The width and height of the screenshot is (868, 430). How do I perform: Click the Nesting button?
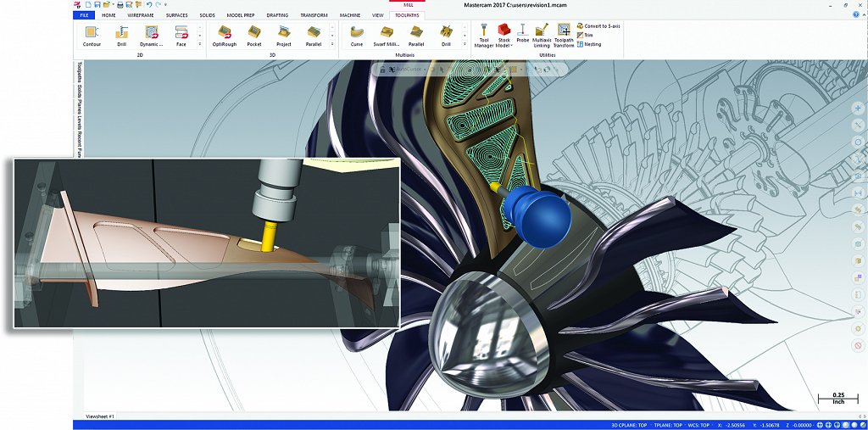(x=589, y=44)
